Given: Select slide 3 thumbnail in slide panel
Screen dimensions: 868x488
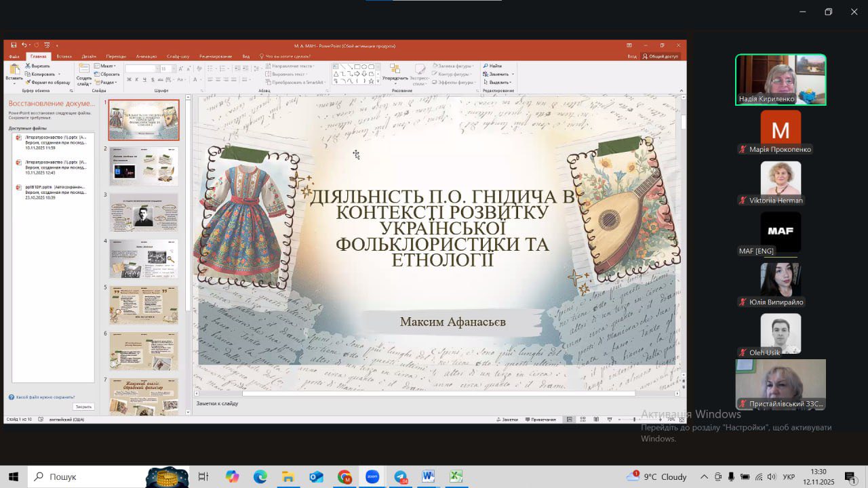Looking at the screenshot, I should pos(144,212).
